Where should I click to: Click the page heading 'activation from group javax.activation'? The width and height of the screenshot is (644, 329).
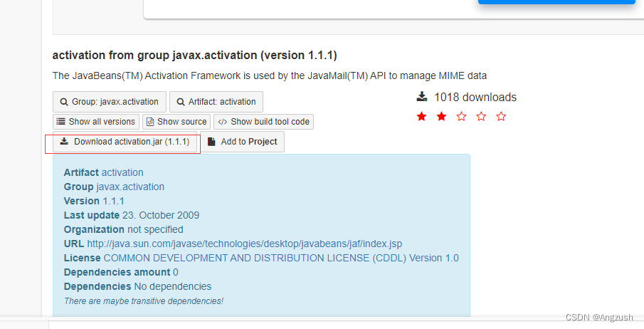point(195,55)
